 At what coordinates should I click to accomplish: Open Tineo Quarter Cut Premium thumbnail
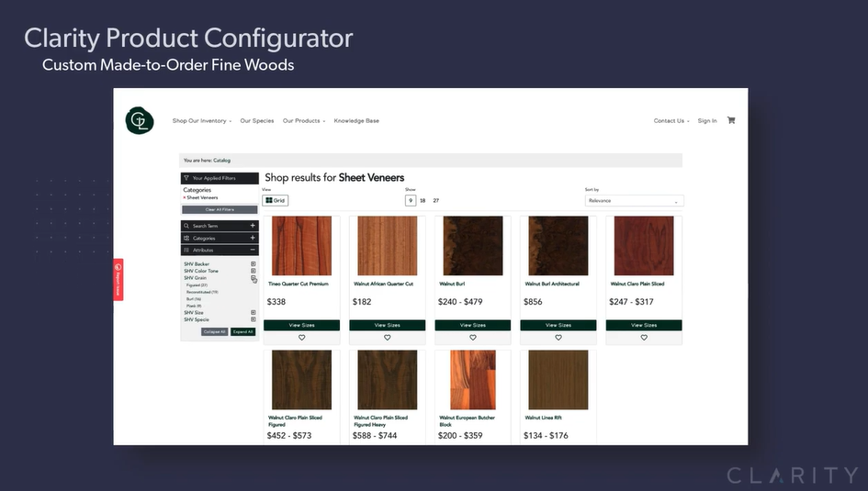click(x=301, y=246)
